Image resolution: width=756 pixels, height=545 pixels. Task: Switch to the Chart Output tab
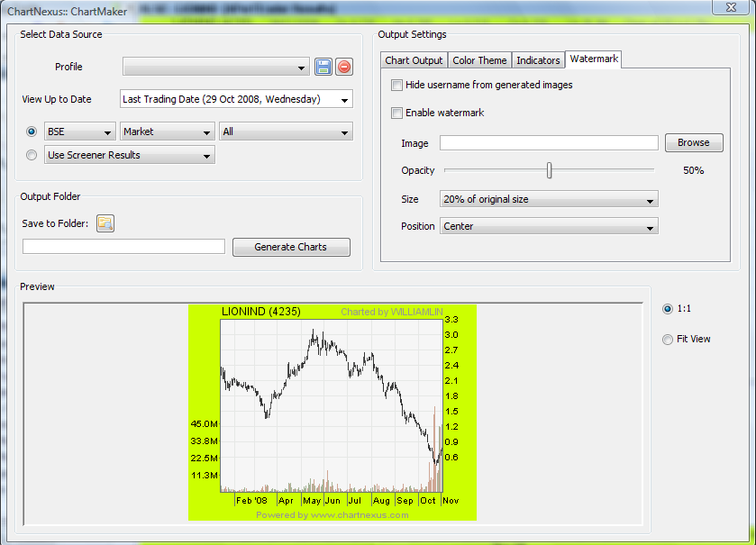[414, 60]
